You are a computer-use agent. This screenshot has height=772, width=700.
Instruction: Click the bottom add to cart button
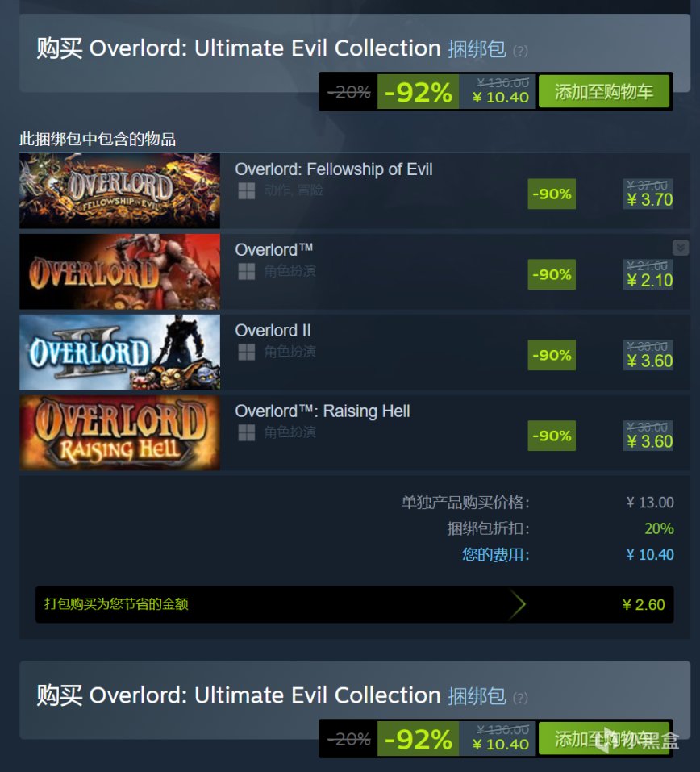click(x=604, y=738)
